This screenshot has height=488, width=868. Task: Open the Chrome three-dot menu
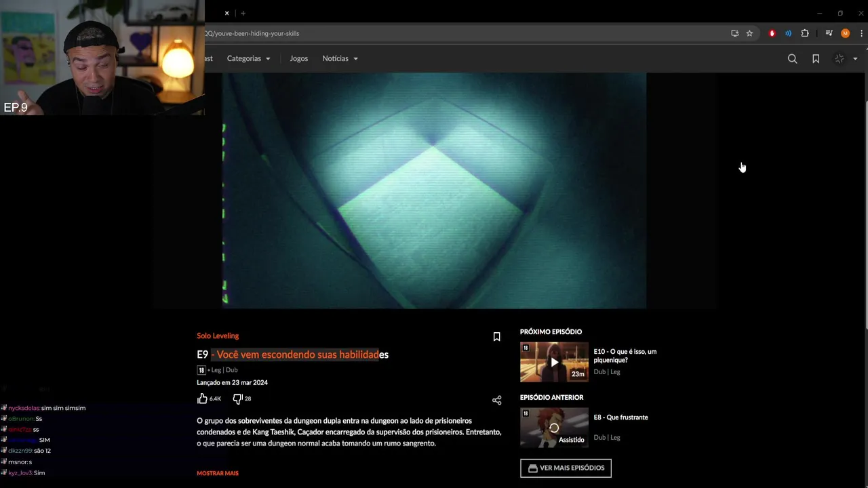click(x=861, y=33)
